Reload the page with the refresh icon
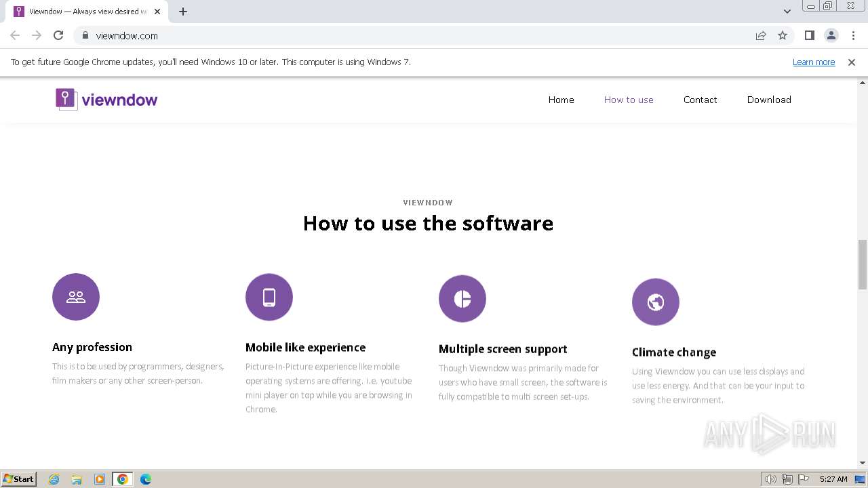Screen dimensions: 868x488 pos(58,35)
